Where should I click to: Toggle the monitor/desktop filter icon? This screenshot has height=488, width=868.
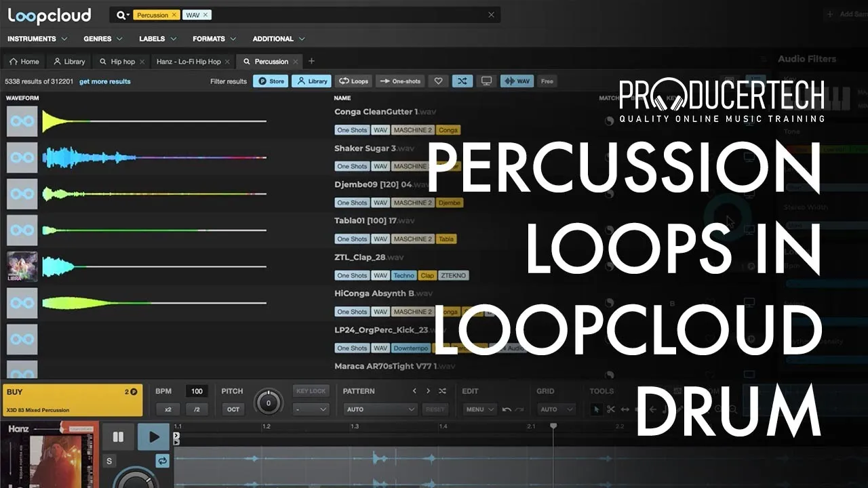tap(486, 81)
